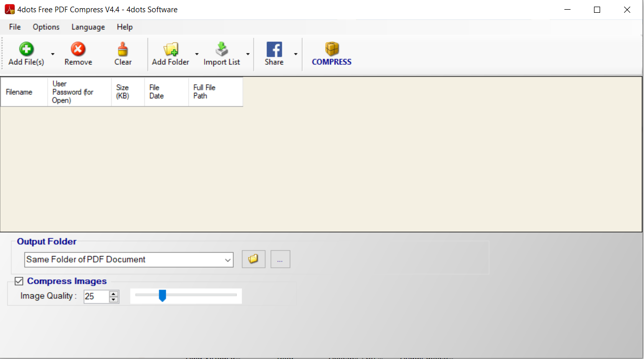Open the File menu
The width and height of the screenshot is (644, 359).
[15, 27]
